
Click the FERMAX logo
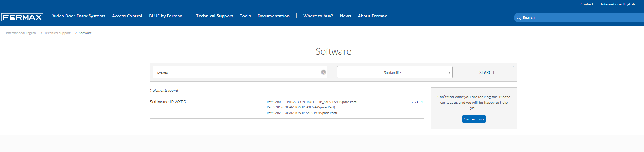coord(22,17)
